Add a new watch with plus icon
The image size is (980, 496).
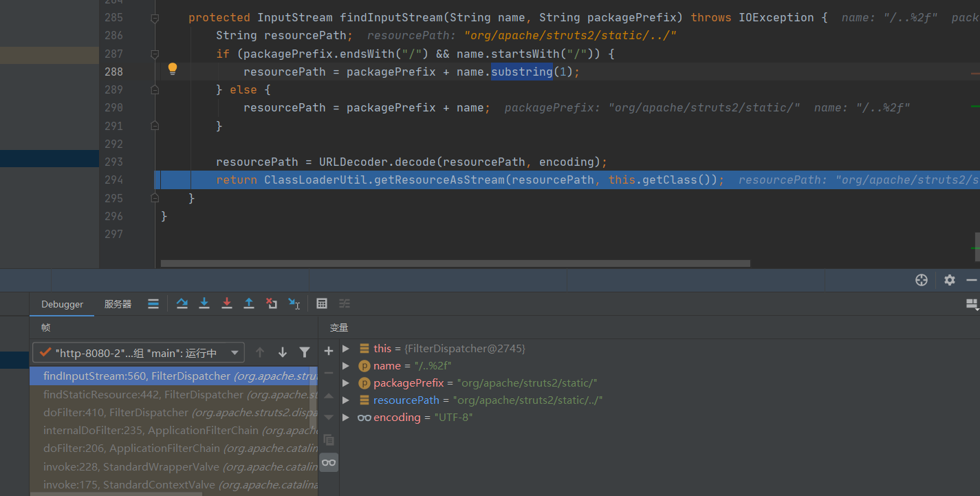point(329,351)
